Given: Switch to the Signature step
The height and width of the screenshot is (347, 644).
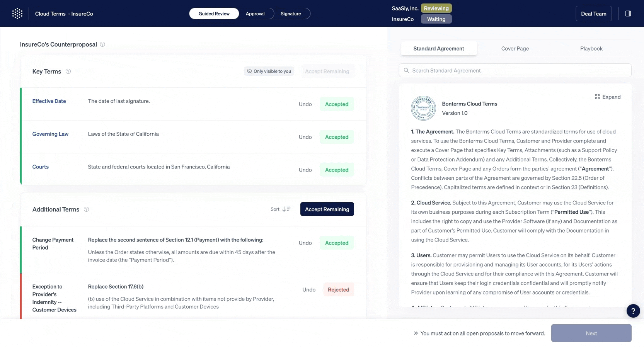Looking at the screenshot, I should (291, 14).
